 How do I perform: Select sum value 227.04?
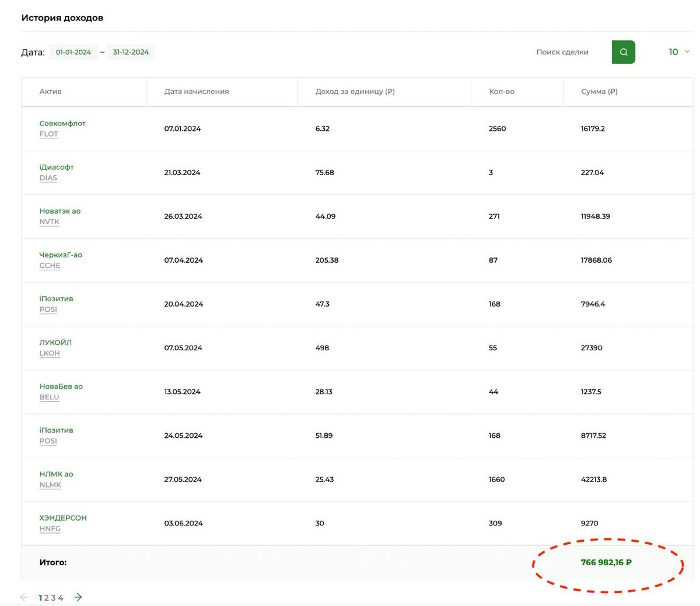[x=592, y=173]
